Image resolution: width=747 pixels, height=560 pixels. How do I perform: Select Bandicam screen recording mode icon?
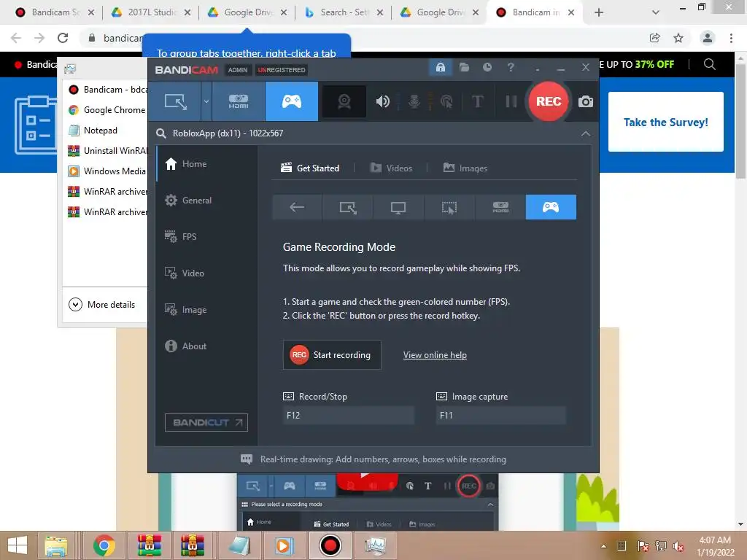(175, 101)
